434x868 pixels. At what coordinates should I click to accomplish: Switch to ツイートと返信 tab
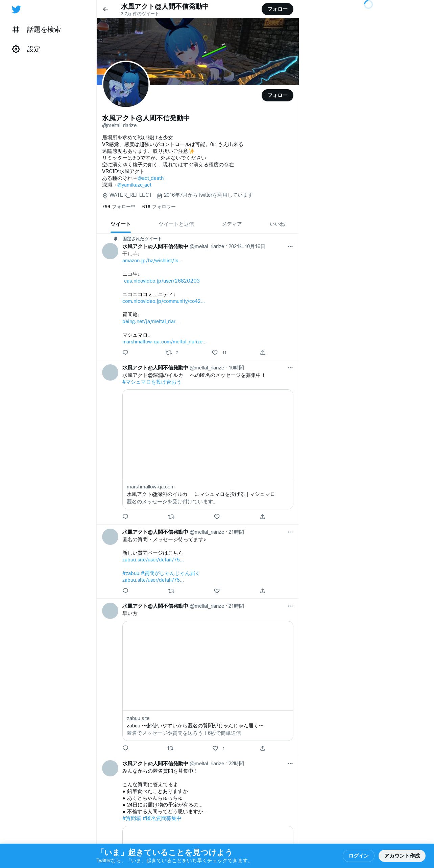(176, 224)
